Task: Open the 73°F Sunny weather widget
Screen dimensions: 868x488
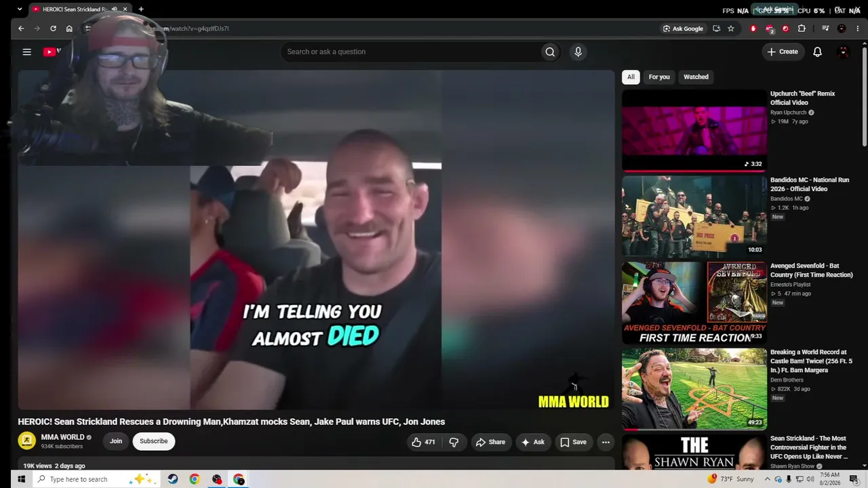Action: coord(730,479)
